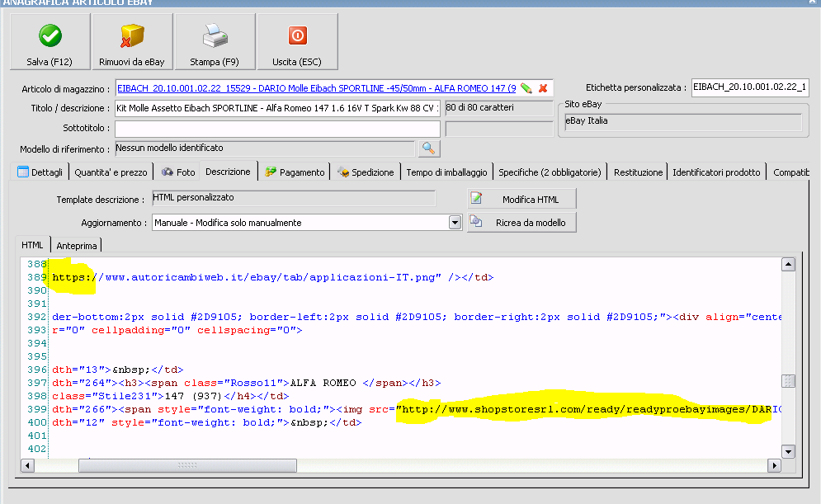Click the green pencil edit article icon
This screenshot has width=821, height=504.
(x=526, y=88)
